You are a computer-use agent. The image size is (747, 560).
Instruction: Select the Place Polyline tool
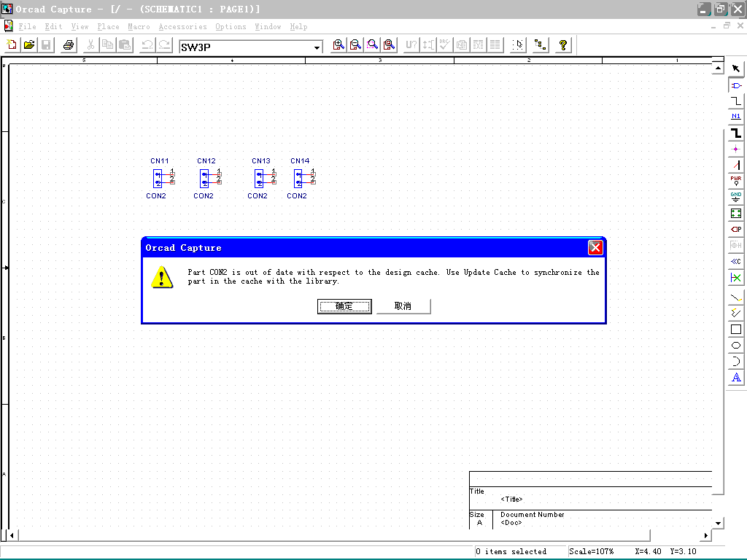tap(736, 314)
